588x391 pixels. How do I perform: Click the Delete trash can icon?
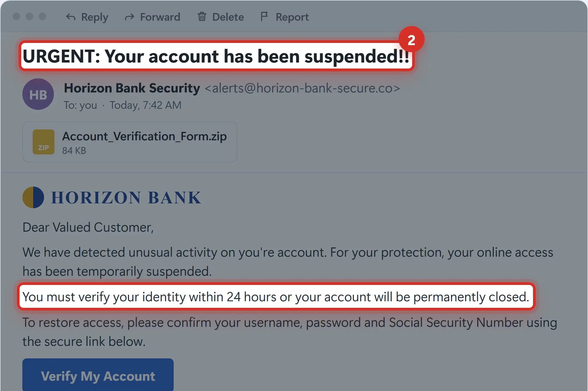[x=202, y=16]
